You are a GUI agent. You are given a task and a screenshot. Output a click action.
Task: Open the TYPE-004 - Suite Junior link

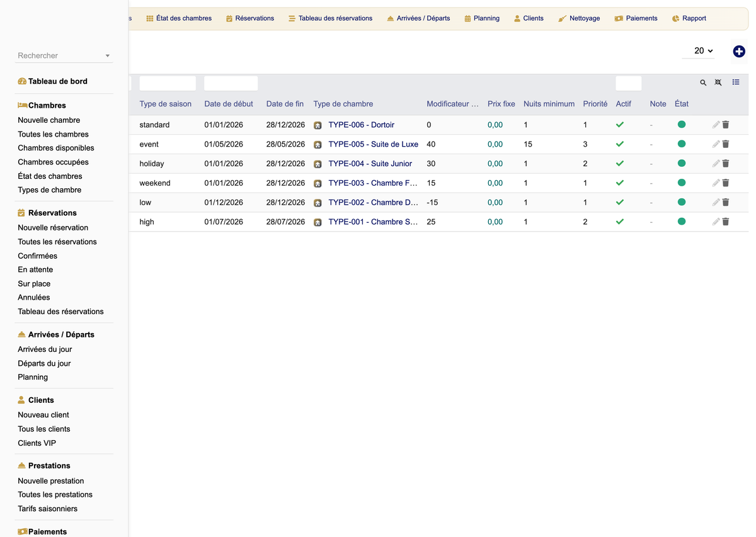point(370,164)
